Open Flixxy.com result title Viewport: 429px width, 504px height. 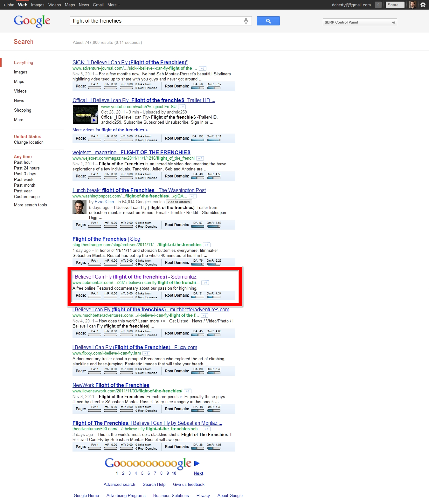tap(135, 348)
